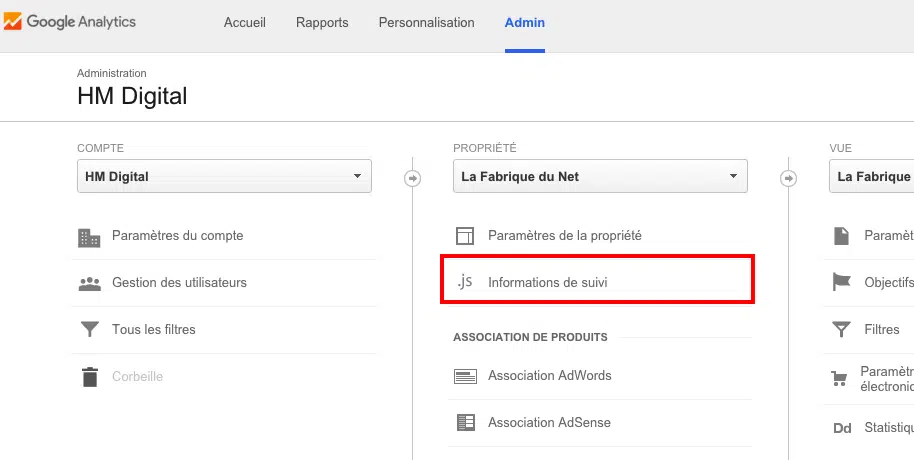Open the Personnalisation tab
Screen dimensions: 914x460
click(426, 23)
